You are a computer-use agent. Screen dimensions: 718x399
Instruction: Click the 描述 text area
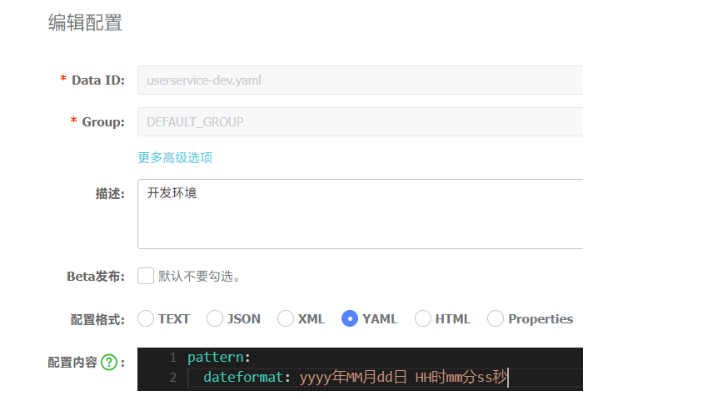click(x=360, y=214)
